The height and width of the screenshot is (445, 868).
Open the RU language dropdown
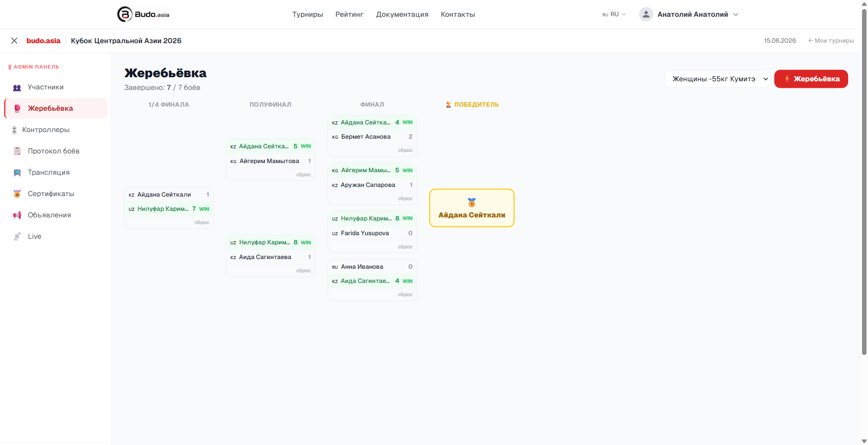614,14
